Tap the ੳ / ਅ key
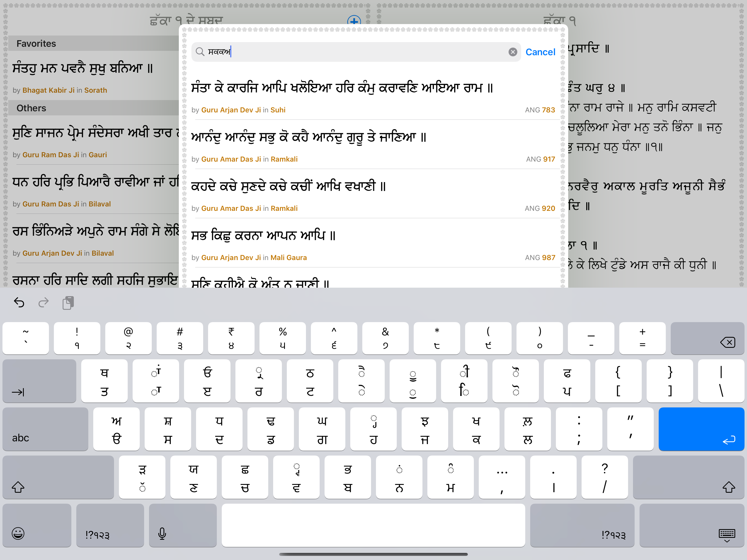The image size is (747, 560). click(x=116, y=429)
